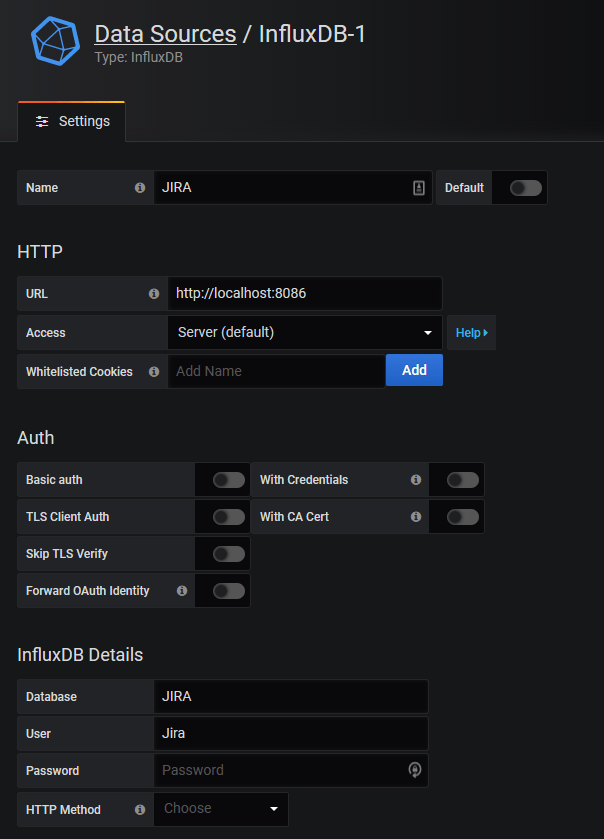Click the InfluxDB data source logo icon

[x=55, y=40]
